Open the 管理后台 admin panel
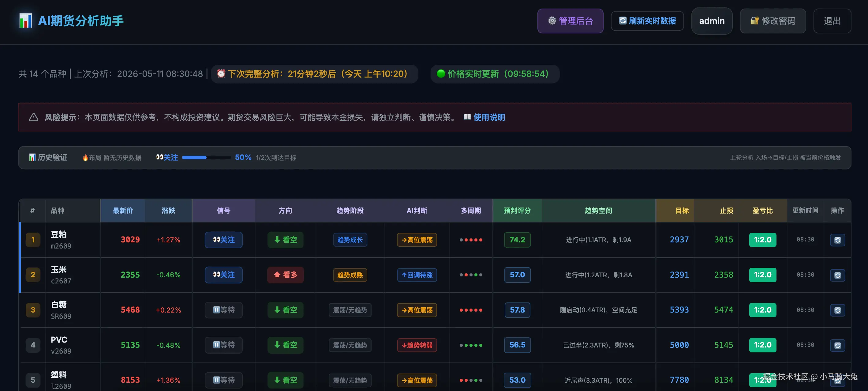Viewport: 868px width, 391px height. [570, 21]
